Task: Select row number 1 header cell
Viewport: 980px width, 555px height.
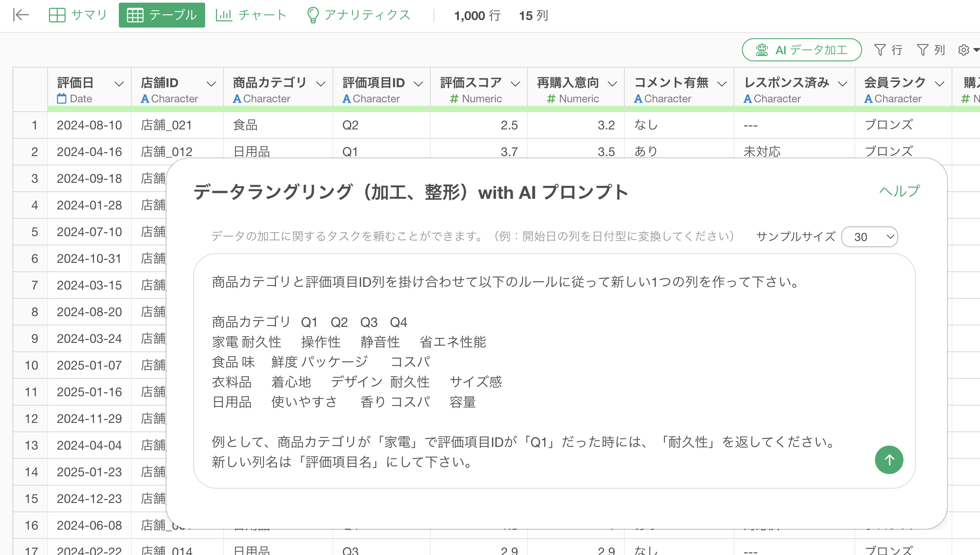Action: (31, 125)
